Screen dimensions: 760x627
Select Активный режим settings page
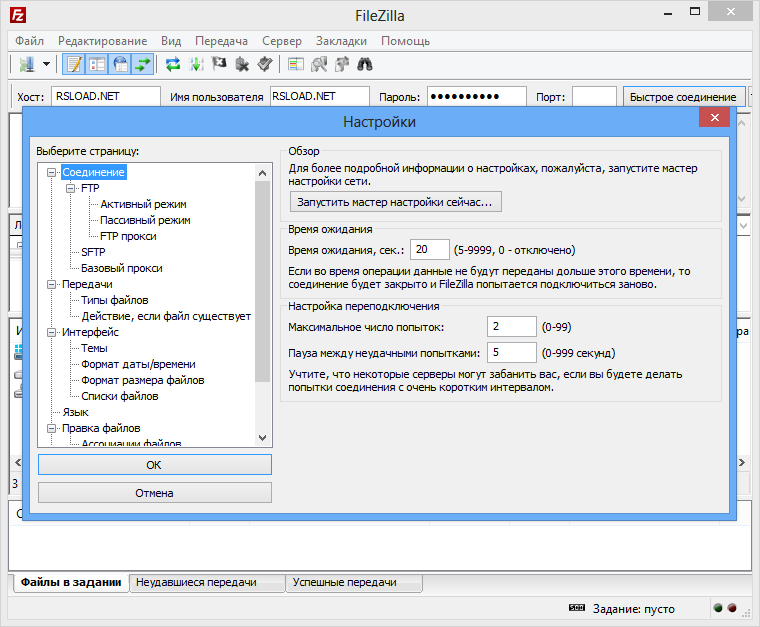click(x=143, y=204)
